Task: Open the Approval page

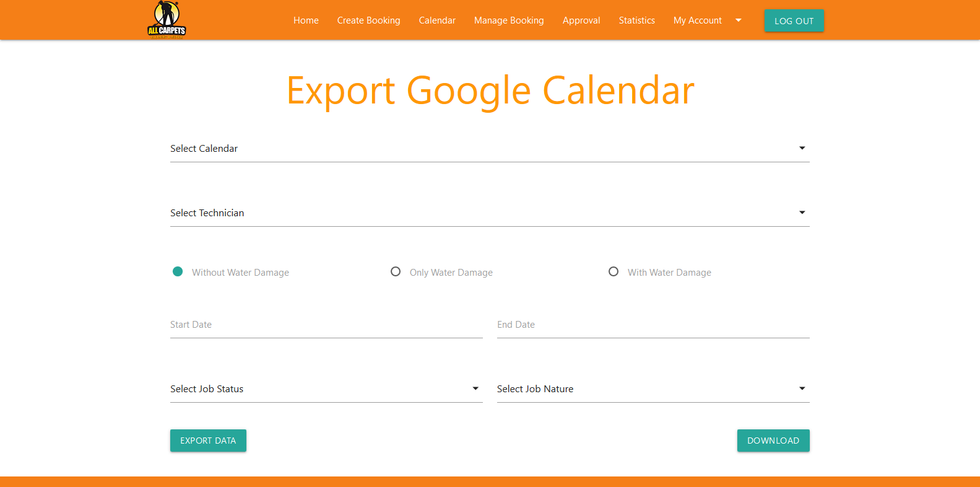Action: tap(581, 20)
